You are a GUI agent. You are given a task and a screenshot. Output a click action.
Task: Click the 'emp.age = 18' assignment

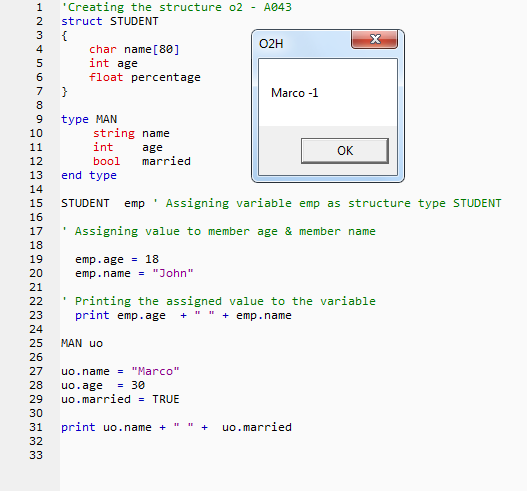[x=117, y=259]
